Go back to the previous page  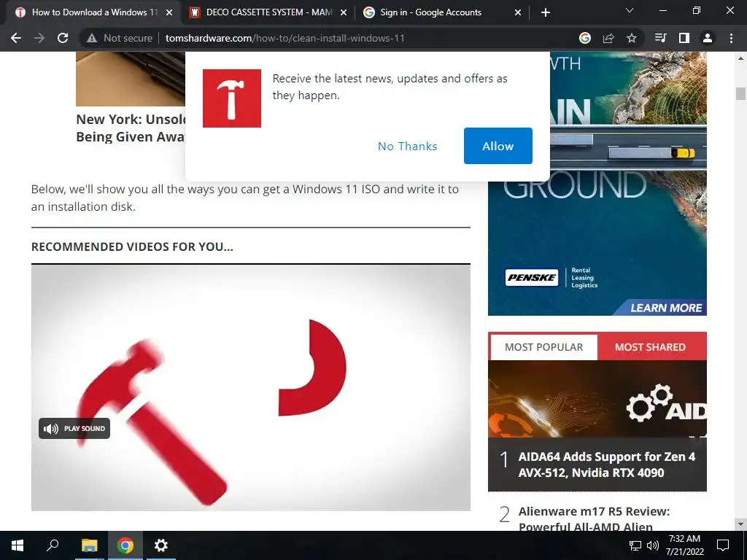click(x=16, y=38)
